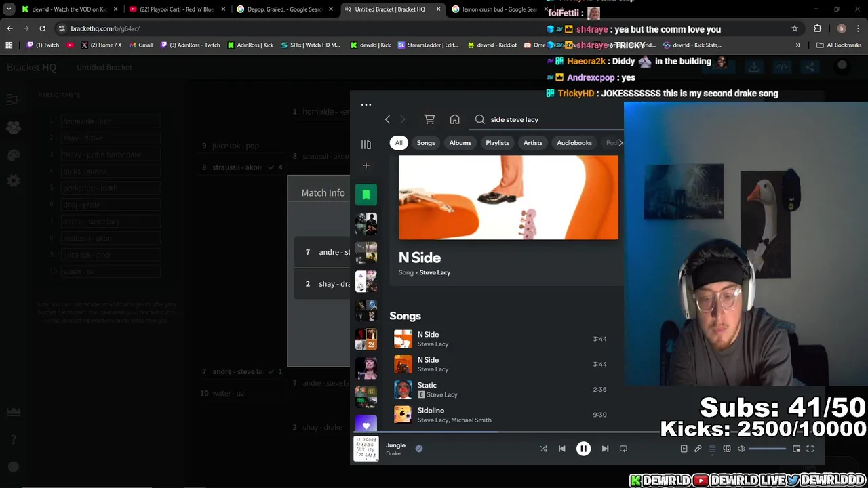Click the Drake artist name in player
The height and width of the screenshot is (488, 868).
click(x=393, y=454)
